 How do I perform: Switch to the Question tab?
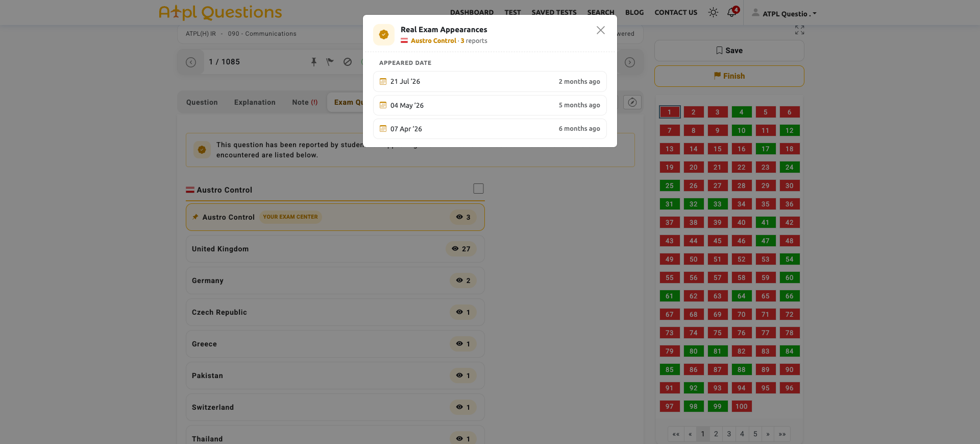point(202,102)
